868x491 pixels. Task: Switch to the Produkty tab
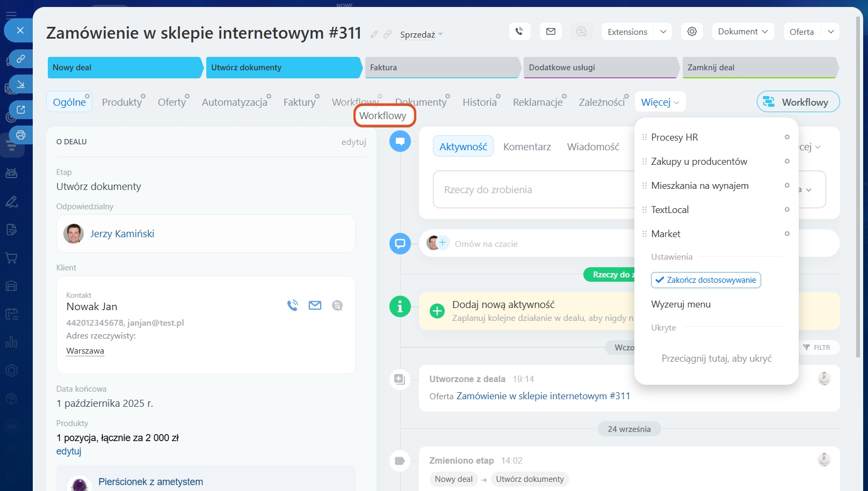coord(122,102)
